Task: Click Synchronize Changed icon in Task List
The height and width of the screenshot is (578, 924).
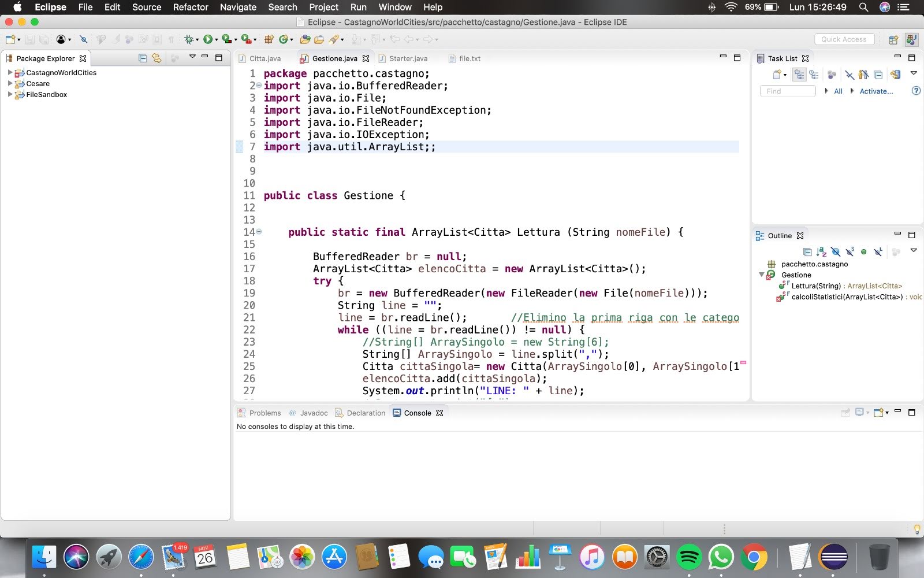Action: (x=895, y=75)
